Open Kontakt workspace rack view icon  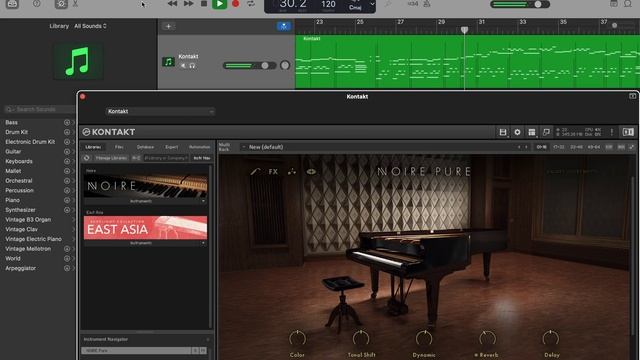tap(531, 132)
